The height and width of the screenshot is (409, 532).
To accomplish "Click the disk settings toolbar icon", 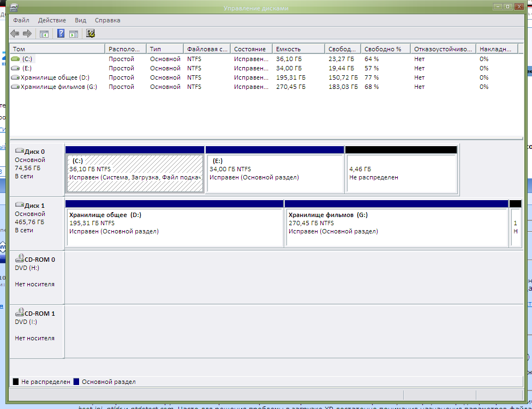I will click(x=91, y=34).
